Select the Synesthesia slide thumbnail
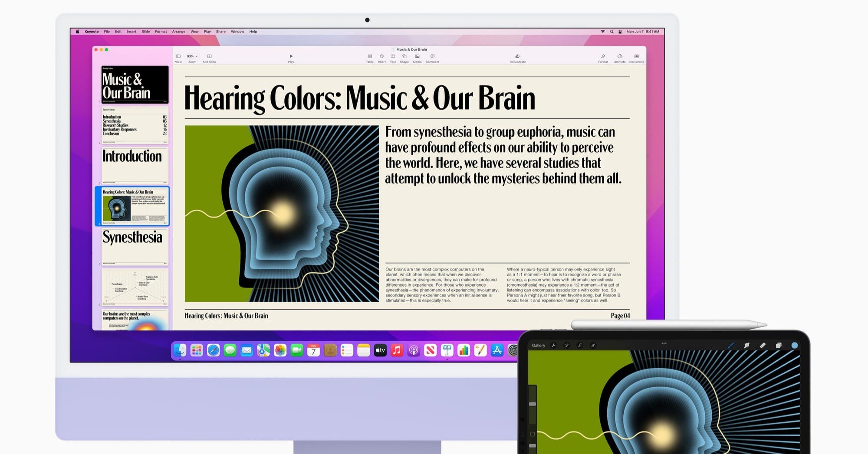 click(135, 247)
